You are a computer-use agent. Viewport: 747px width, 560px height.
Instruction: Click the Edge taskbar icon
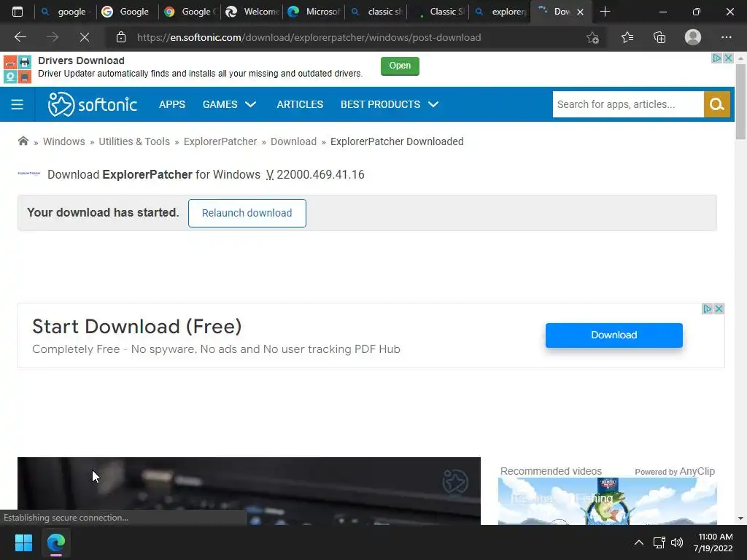pos(56,542)
